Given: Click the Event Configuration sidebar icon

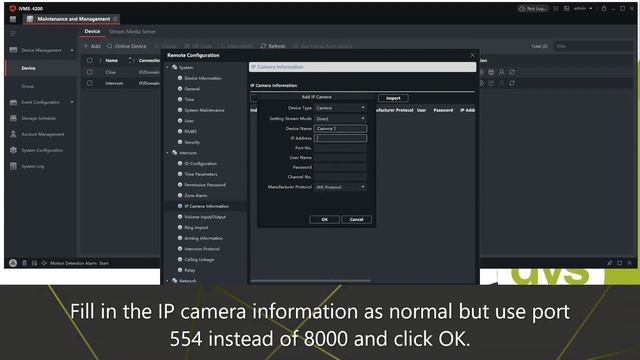Looking at the screenshot, I should click(13, 102).
